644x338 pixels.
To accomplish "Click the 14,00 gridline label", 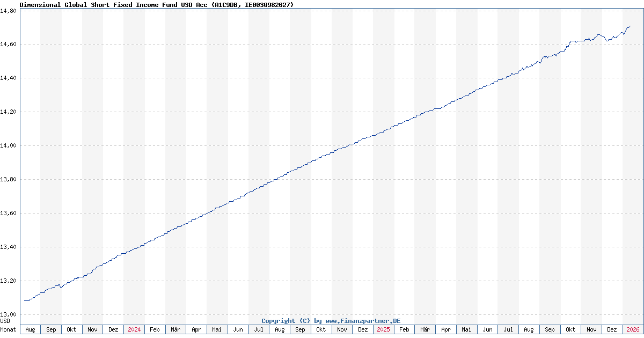I will (9, 144).
